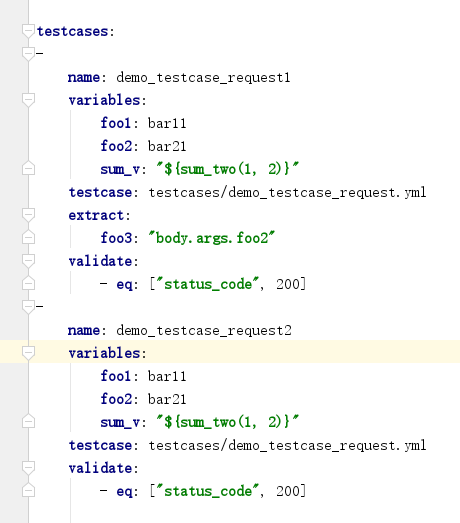The height and width of the screenshot is (523, 460).
Task: Click bar21 value in demo_testcase_request1 block
Action: point(167,146)
